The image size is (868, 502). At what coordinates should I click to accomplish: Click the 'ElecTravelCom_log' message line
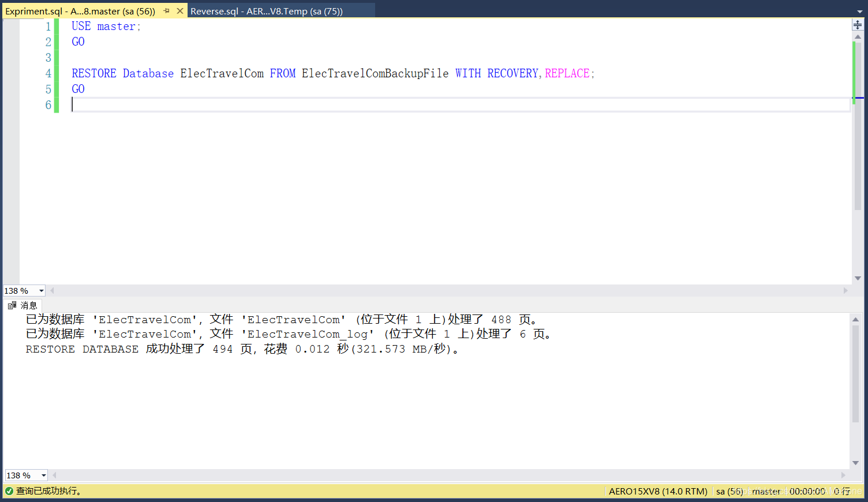(289, 334)
